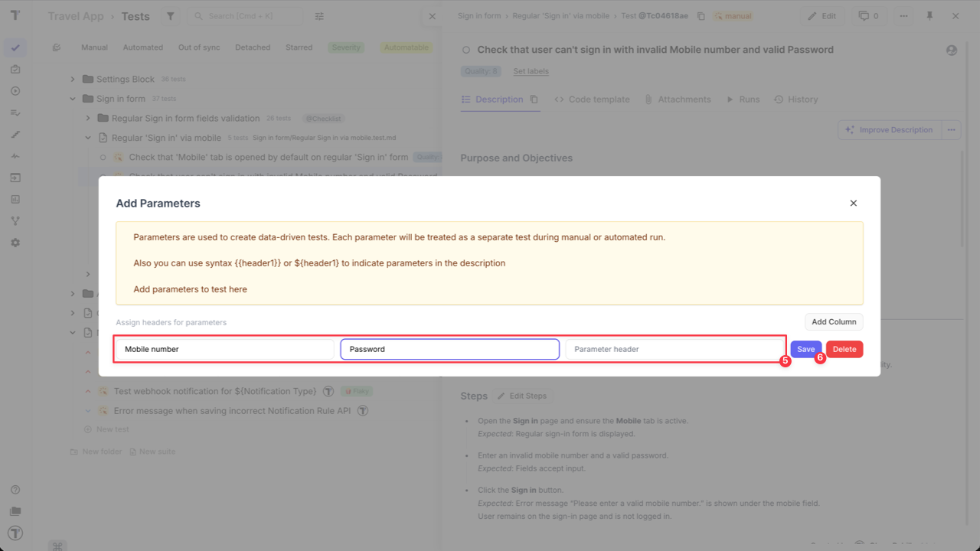
Task: Switch to the Code template tab
Action: pyautogui.click(x=592, y=99)
